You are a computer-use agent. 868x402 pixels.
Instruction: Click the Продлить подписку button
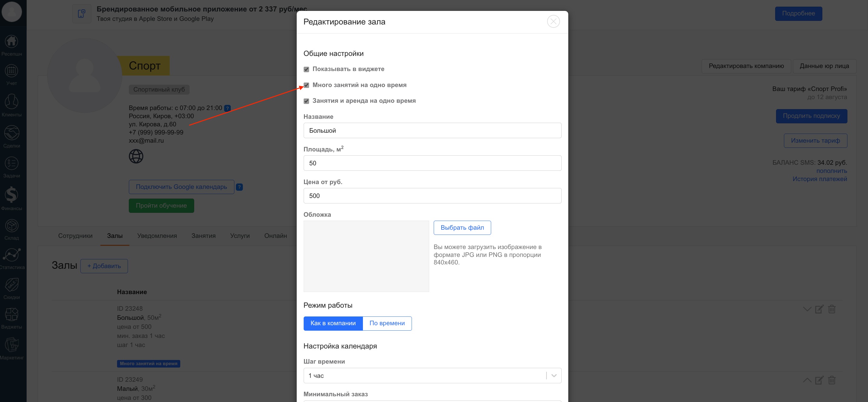[x=811, y=116]
